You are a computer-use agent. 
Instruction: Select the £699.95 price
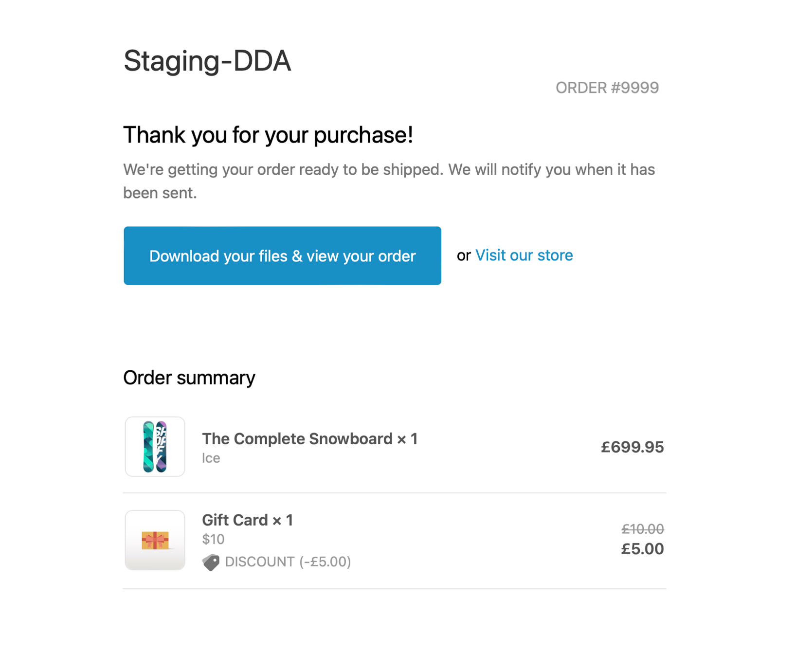coord(632,447)
